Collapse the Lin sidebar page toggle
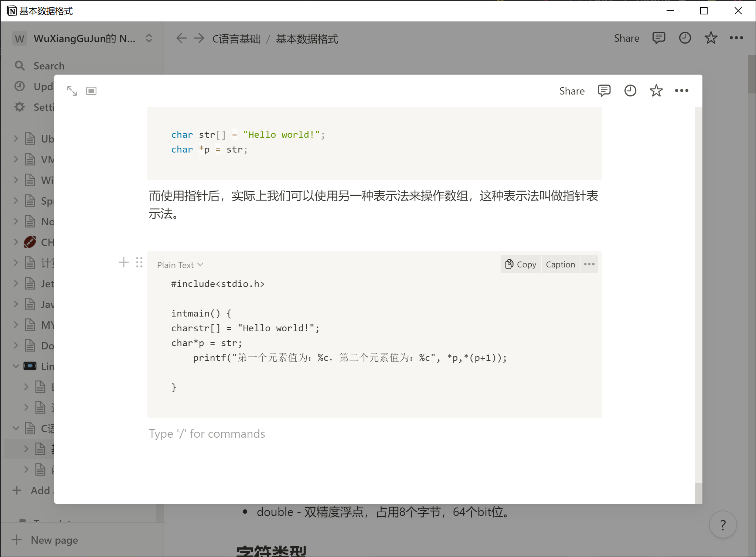The height and width of the screenshot is (557, 756). click(16, 366)
